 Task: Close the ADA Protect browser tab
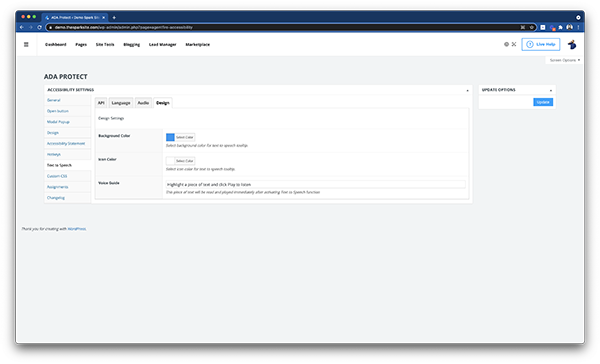click(x=104, y=17)
